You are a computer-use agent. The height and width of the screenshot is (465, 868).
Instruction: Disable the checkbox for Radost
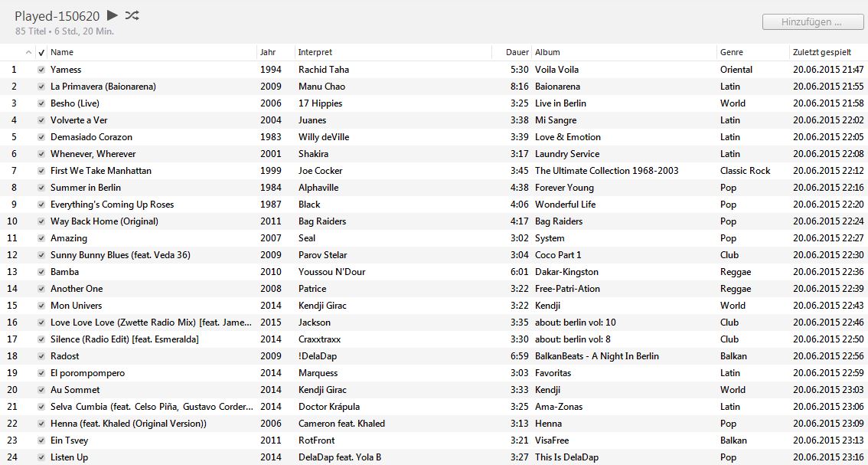41,355
